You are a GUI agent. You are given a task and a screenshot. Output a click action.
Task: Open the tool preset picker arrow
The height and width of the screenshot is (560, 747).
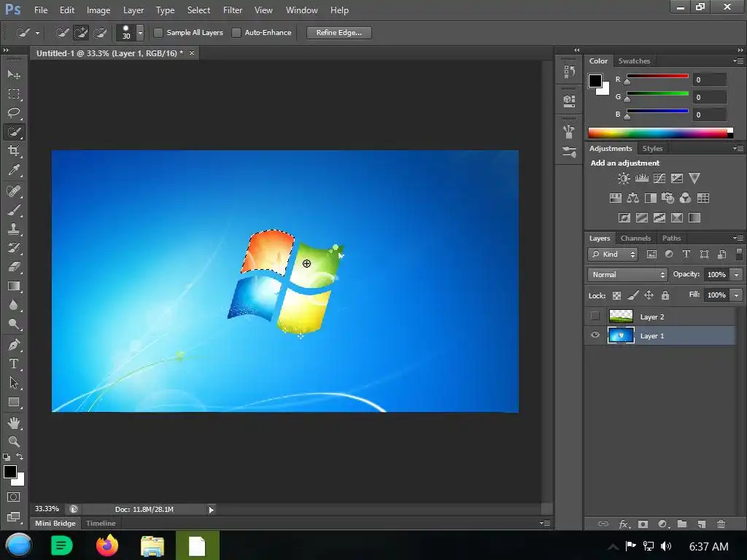tap(37, 33)
